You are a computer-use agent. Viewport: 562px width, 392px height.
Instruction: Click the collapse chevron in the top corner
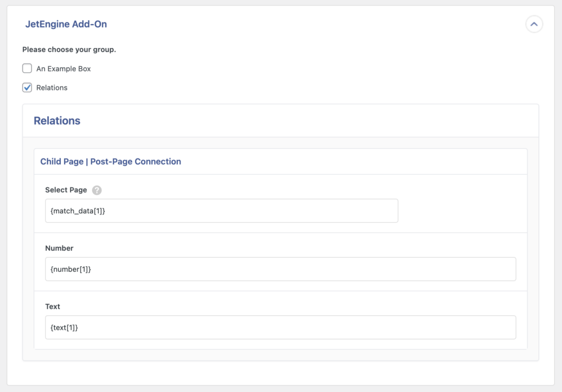tap(534, 24)
